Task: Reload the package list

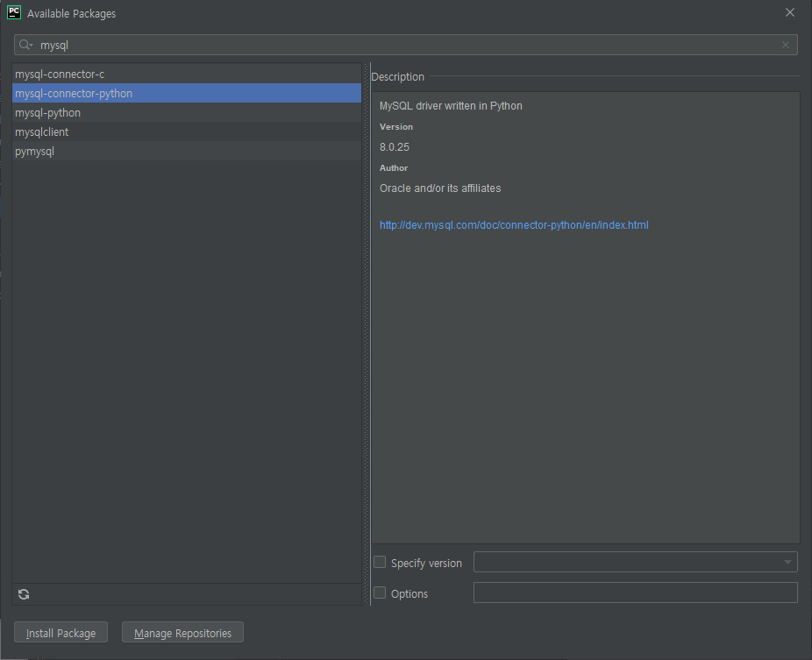Action: coord(24,594)
